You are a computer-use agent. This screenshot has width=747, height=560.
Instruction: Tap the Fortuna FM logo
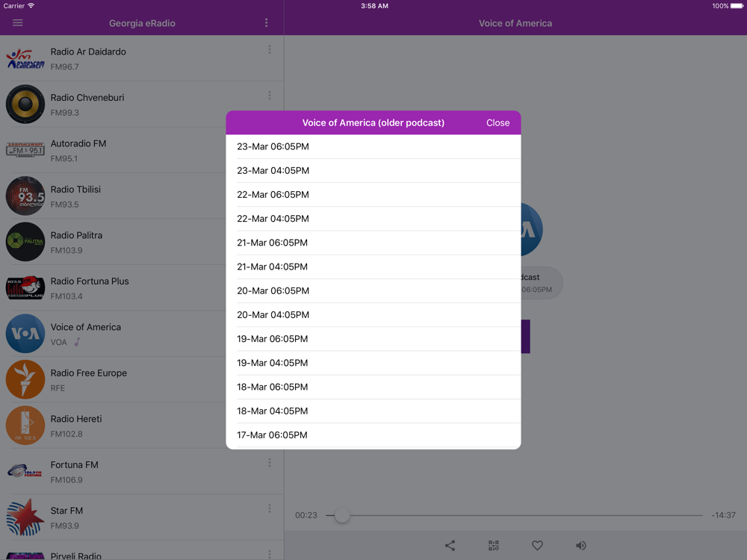(x=25, y=471)
